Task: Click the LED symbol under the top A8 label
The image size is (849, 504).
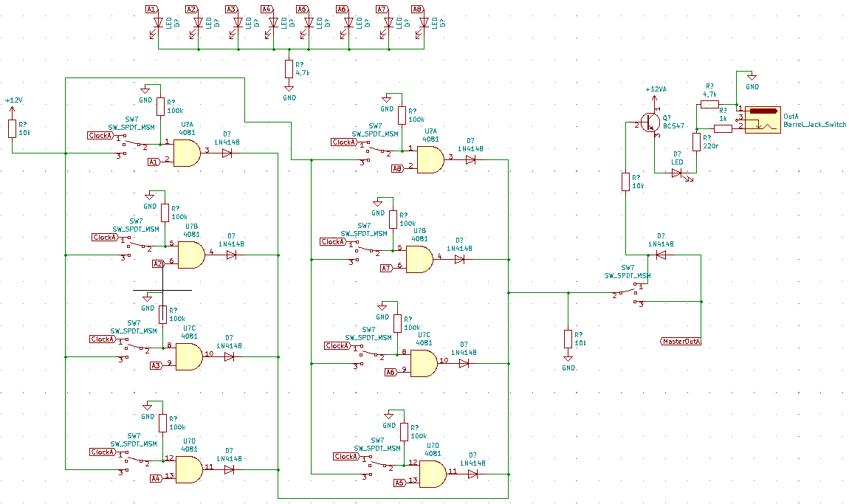Action: pyautogui.click(x=422, y=25)
